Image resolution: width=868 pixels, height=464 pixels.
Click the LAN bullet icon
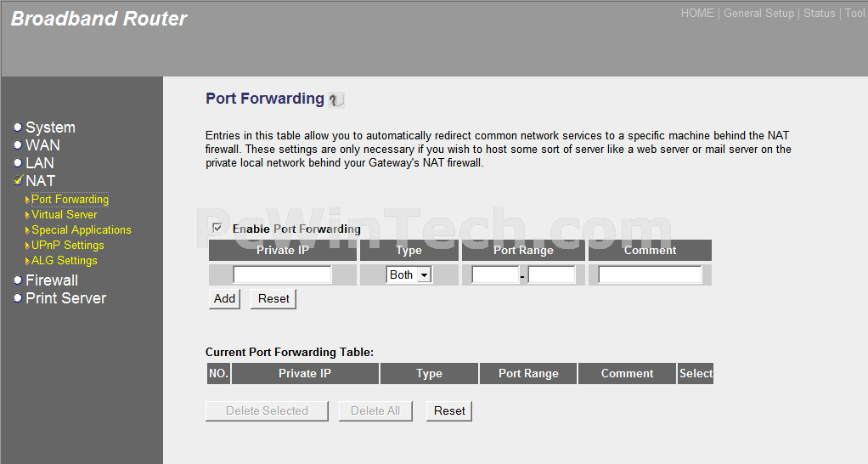(18, 163)
